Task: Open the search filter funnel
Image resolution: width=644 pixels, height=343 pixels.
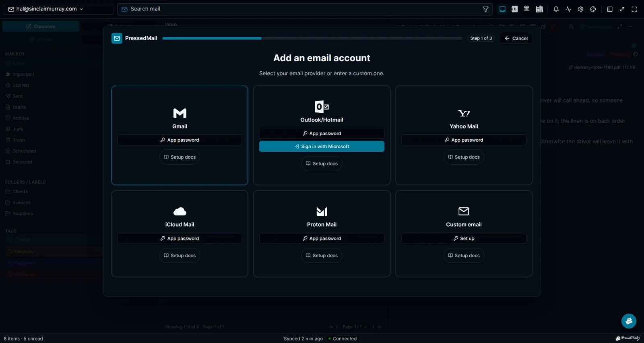Action: (485, 9)
